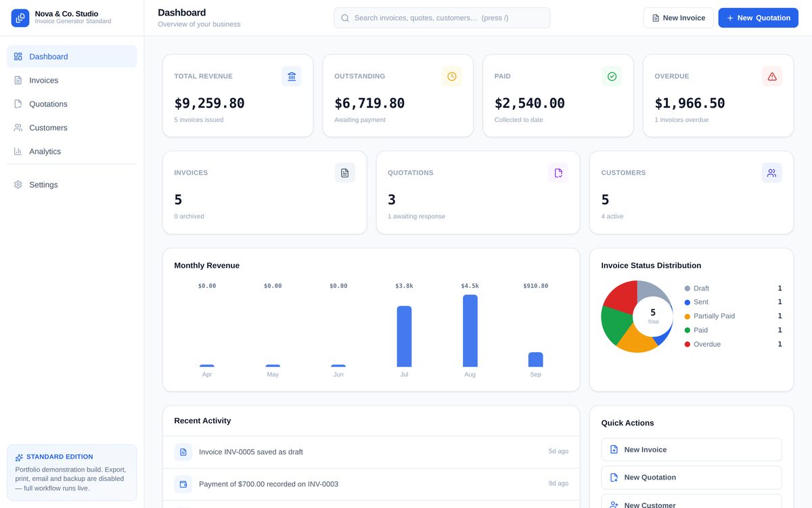The width and height of the screenshot is (812, 508).
Task: Click the $9,259.80 total revenue value
Action: point(210,104)
